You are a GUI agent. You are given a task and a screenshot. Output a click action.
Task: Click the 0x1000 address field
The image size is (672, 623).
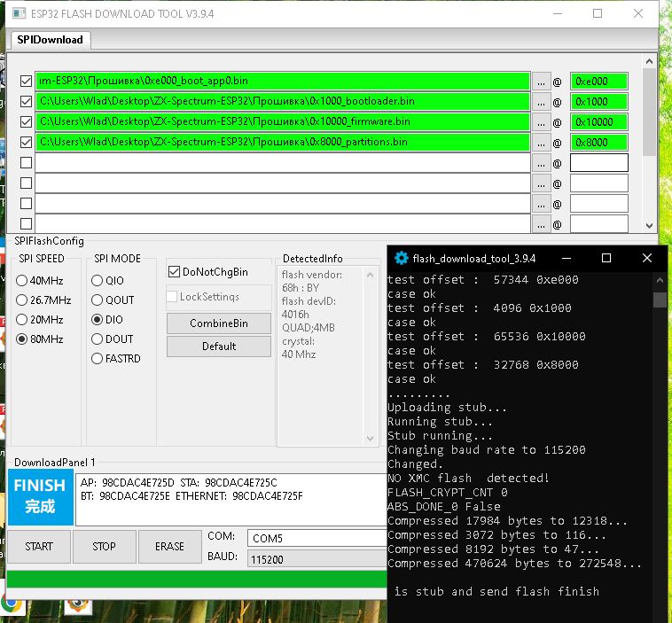point(599,102)
